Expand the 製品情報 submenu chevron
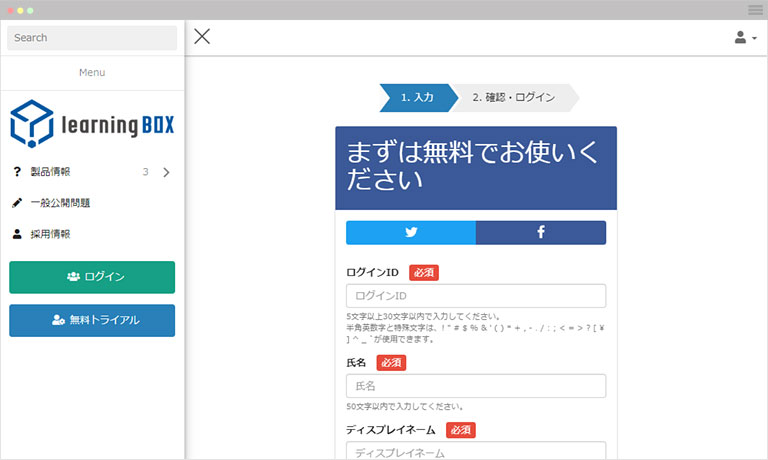The image size is (768, 460). (x=166, y=172)
